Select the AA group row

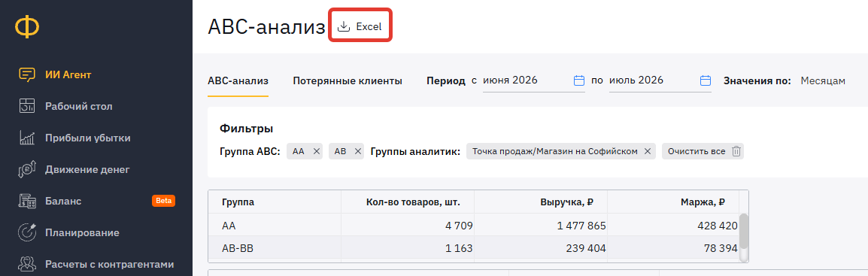(474, 225)
